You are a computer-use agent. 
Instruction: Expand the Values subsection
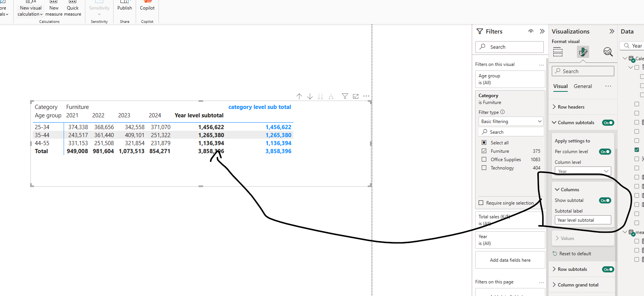564,238
